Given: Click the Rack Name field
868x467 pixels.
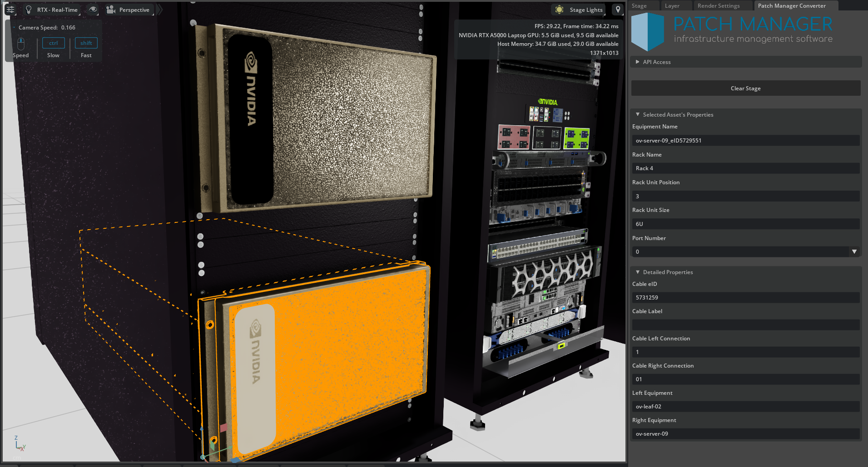Looking at the screenshot, I should point(746,168).
